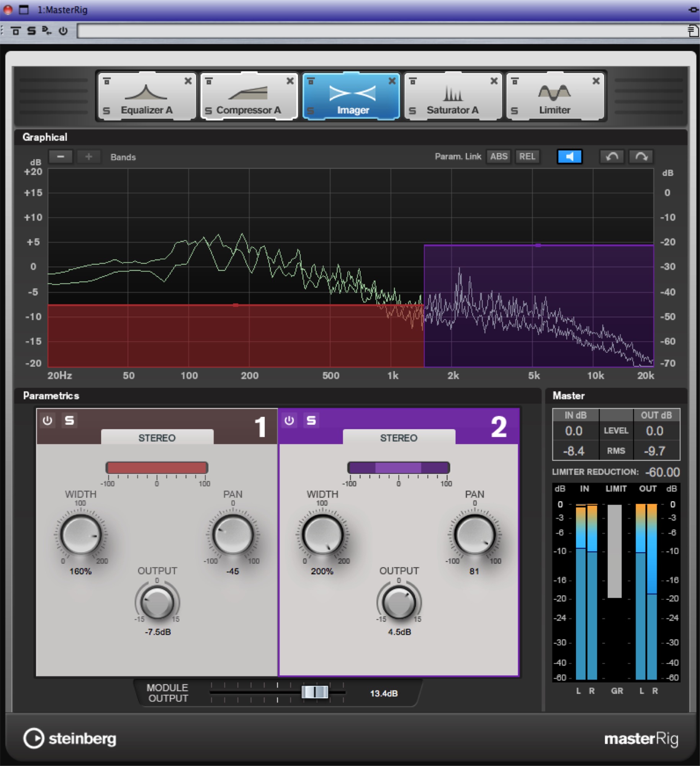Toggle power button for band 2
The height and width of the screenshot is (766, 700).
click(289, 421)
